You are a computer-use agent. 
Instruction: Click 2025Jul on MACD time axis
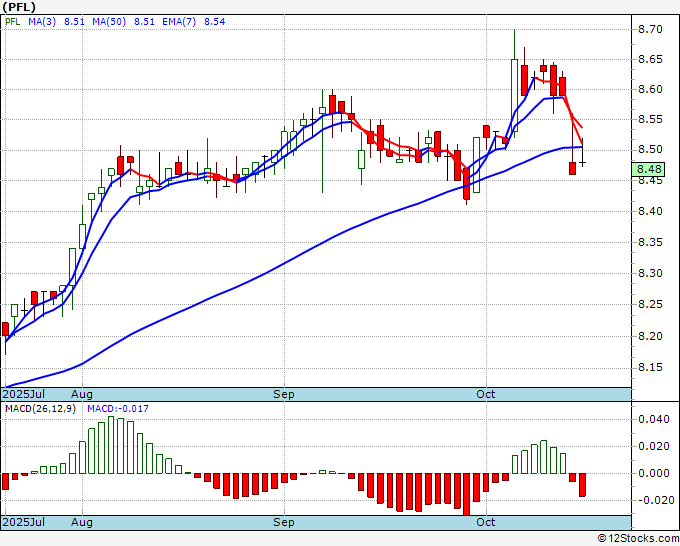[x=24, y=522]
